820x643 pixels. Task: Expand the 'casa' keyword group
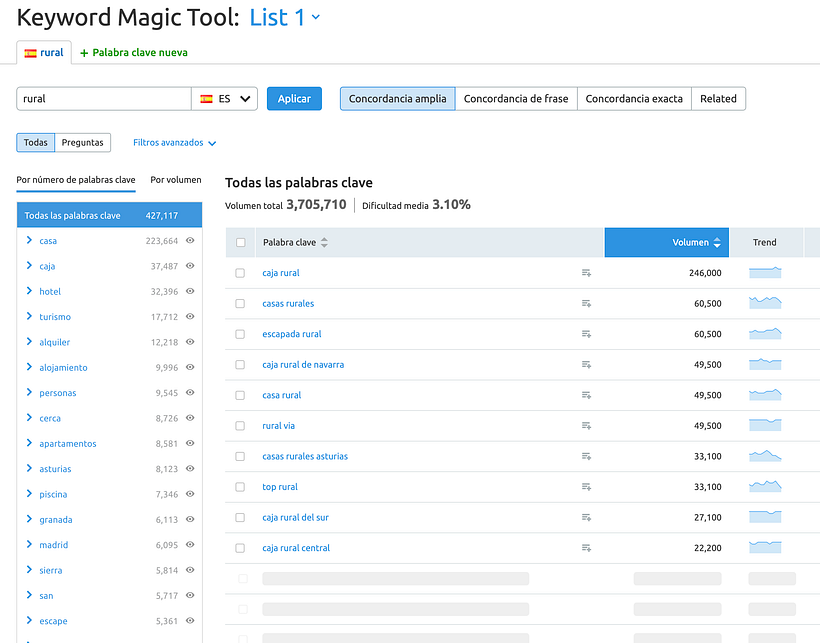(x=29, y=240)
